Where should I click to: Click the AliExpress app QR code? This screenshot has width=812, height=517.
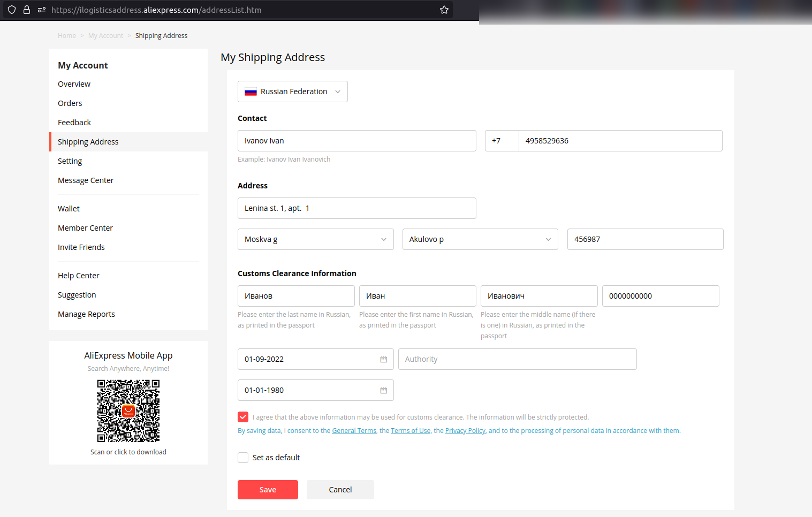pos(128,411)
